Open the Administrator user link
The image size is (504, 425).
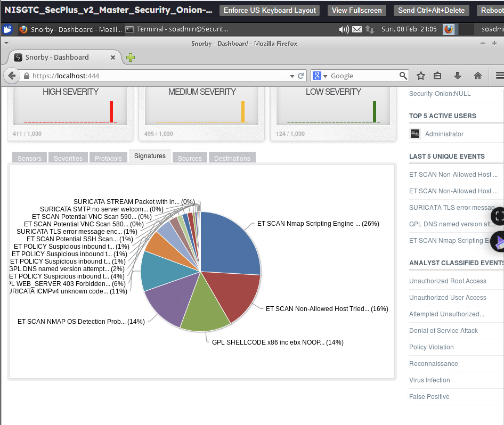444,134
